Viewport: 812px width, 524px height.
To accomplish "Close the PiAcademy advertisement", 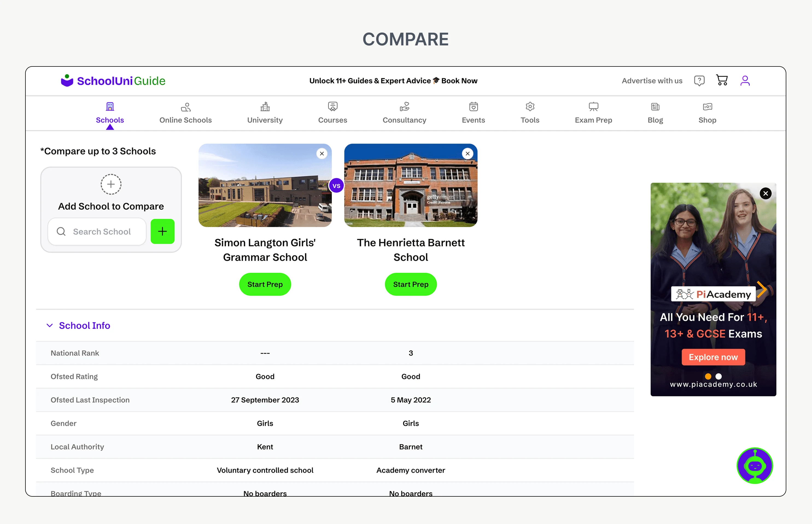I will point(766,194).
